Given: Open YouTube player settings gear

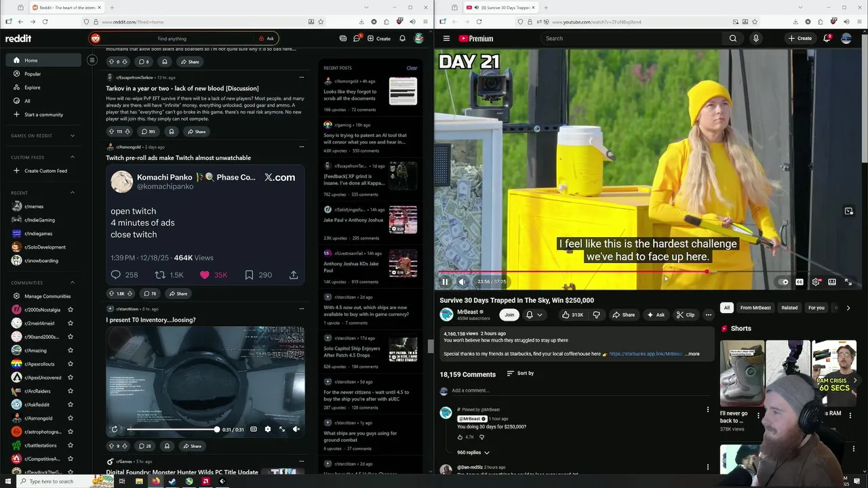Looking at the screenshot, I should pyautogui.click(x=816, y=282).
